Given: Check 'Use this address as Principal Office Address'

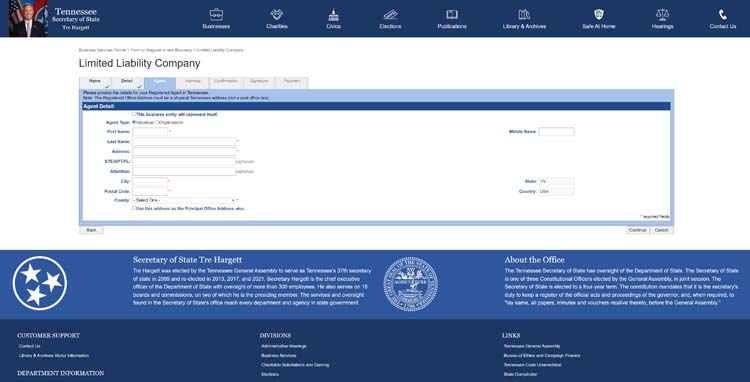Looking at the screenshot, I should tap(134, 208).
